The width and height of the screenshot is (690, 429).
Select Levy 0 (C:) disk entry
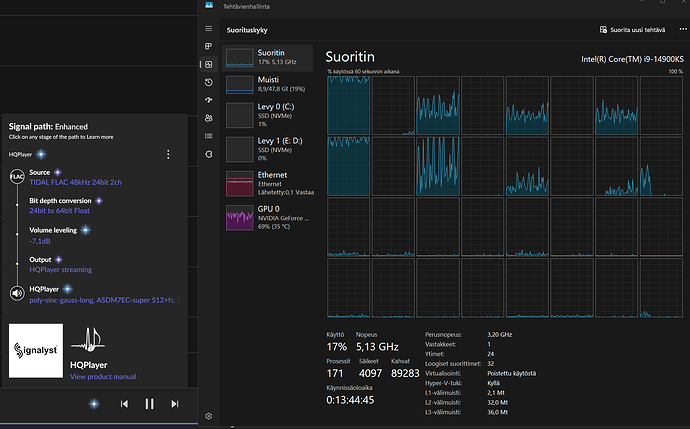point(268,115)
